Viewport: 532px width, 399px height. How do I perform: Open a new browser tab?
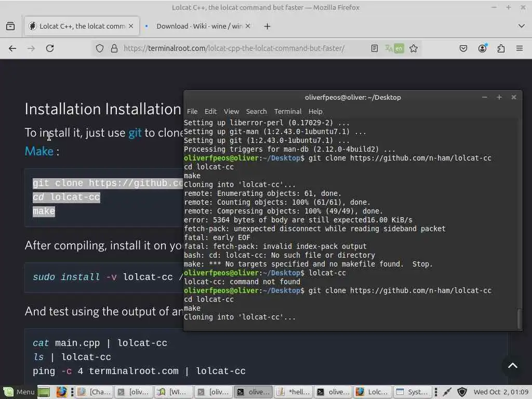coord(267,26)
